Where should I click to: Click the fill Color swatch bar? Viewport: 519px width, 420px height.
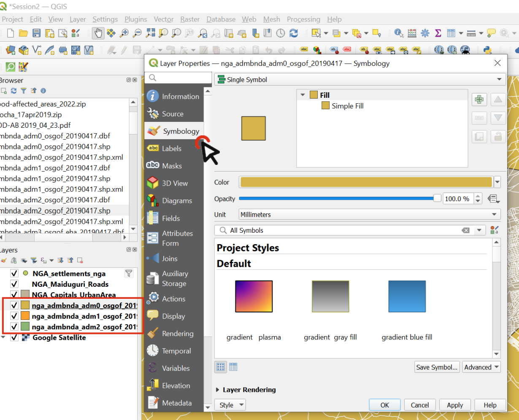click(x=365, y=182)
